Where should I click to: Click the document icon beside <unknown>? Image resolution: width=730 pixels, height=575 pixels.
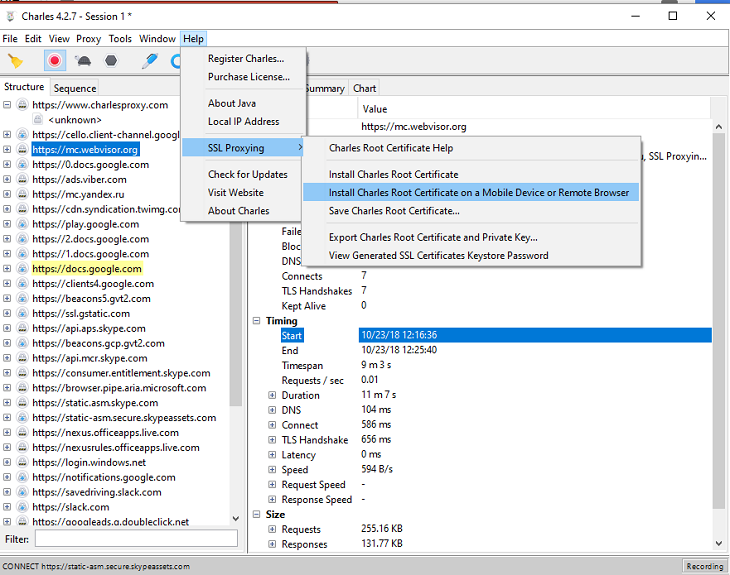pyautogui.click(x=38, y=119)
